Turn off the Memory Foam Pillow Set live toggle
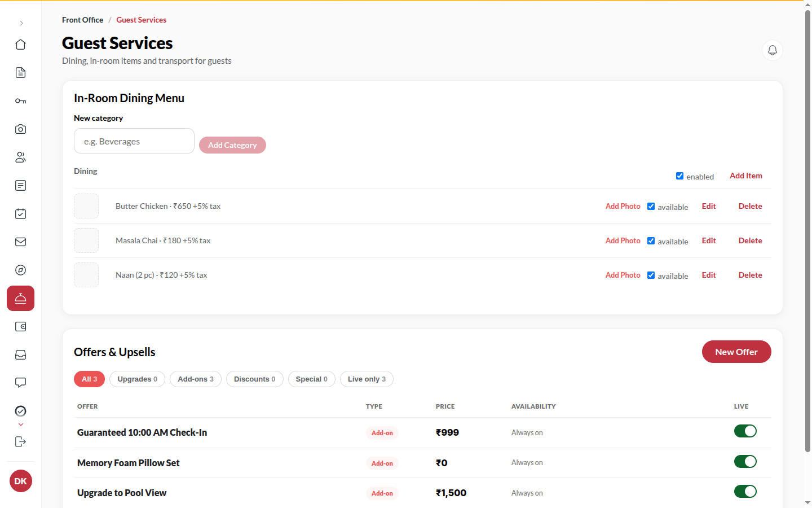 pyautogui.click(x=745, y=462)
